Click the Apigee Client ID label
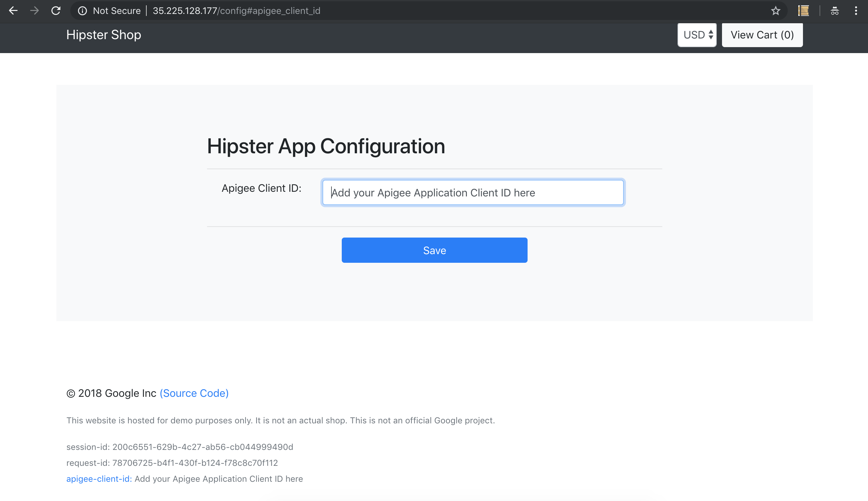The image size is (868, 501). click(x=261, y=188)
